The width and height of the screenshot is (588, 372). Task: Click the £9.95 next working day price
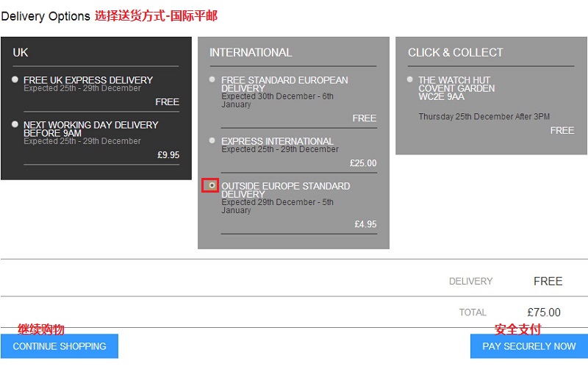168,155
